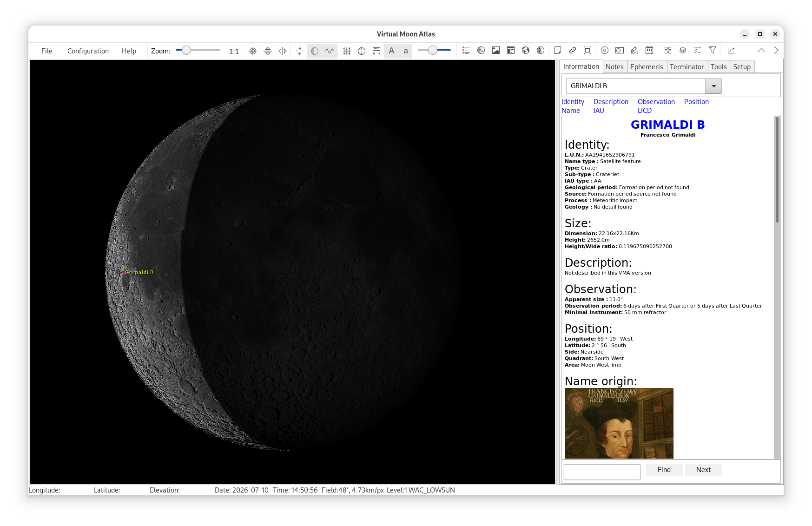Click the Francesco Grimaldi portrait image
This screenshot has width=812, height=526.
pyautogui.click(x=619, y=423)
